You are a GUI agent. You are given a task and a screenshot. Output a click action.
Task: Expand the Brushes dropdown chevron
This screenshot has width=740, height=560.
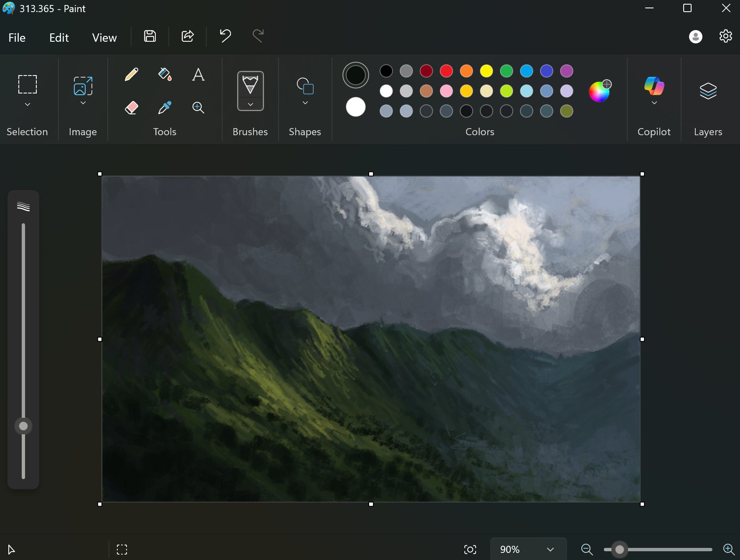point(251,104)
